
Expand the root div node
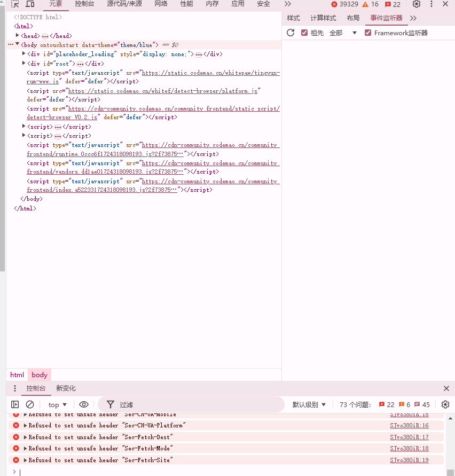point(23,63)
